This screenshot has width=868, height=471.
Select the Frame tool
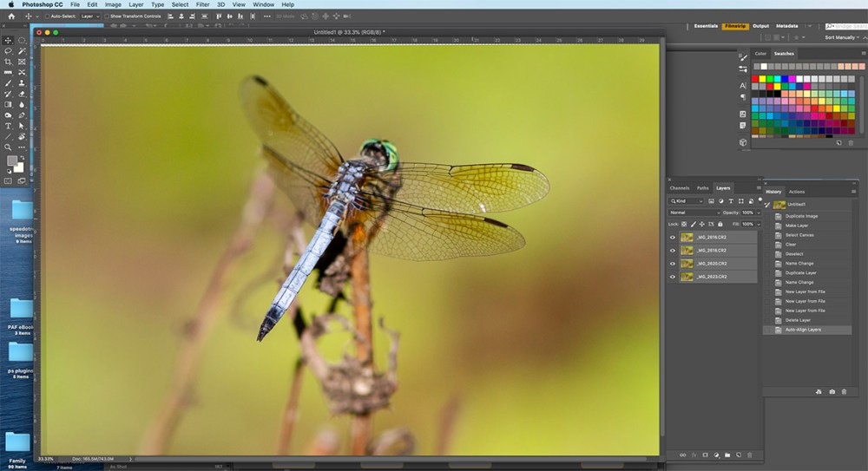(x=22, y=62)
